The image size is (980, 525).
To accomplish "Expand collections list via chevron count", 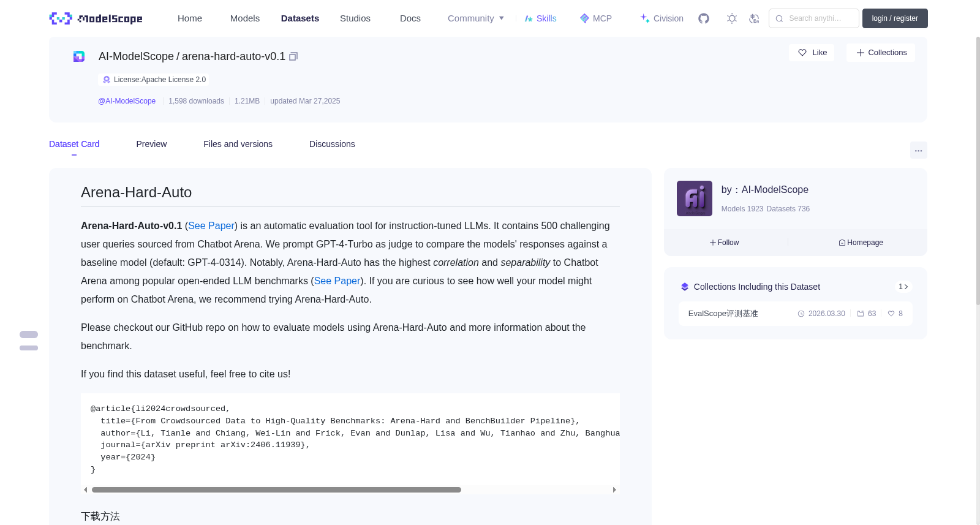I will tap(903, 287).
